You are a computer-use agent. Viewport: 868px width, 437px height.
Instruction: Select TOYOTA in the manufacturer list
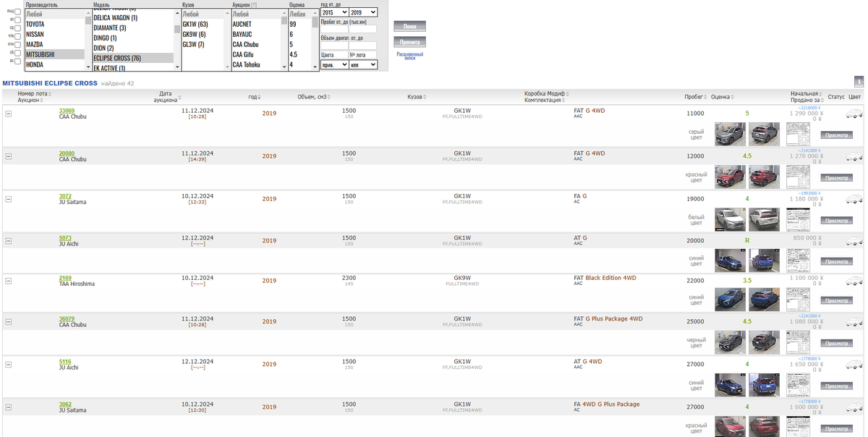coord(54,24)
